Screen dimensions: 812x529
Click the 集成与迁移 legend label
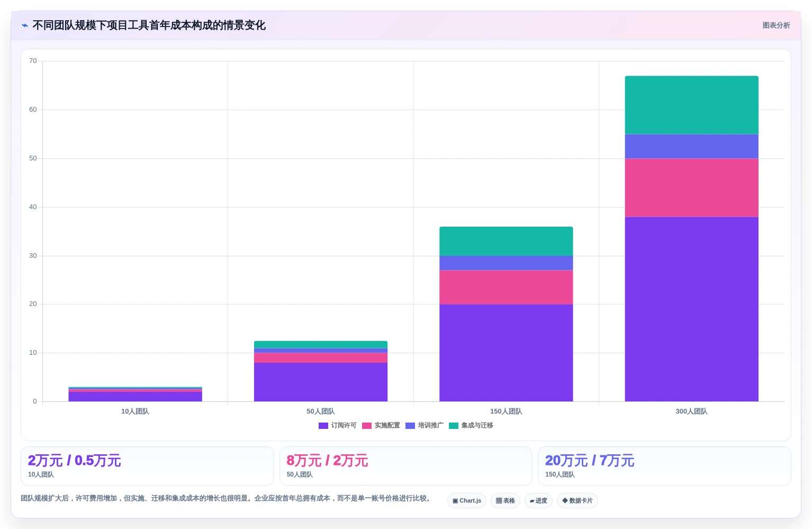[x=477, y=426]
